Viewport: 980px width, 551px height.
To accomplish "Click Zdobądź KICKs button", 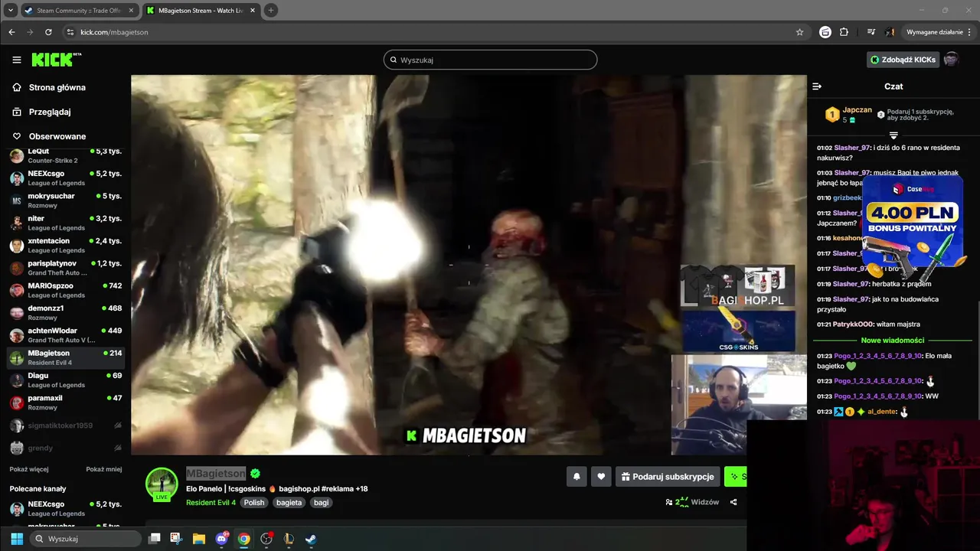I will (903, 60).
